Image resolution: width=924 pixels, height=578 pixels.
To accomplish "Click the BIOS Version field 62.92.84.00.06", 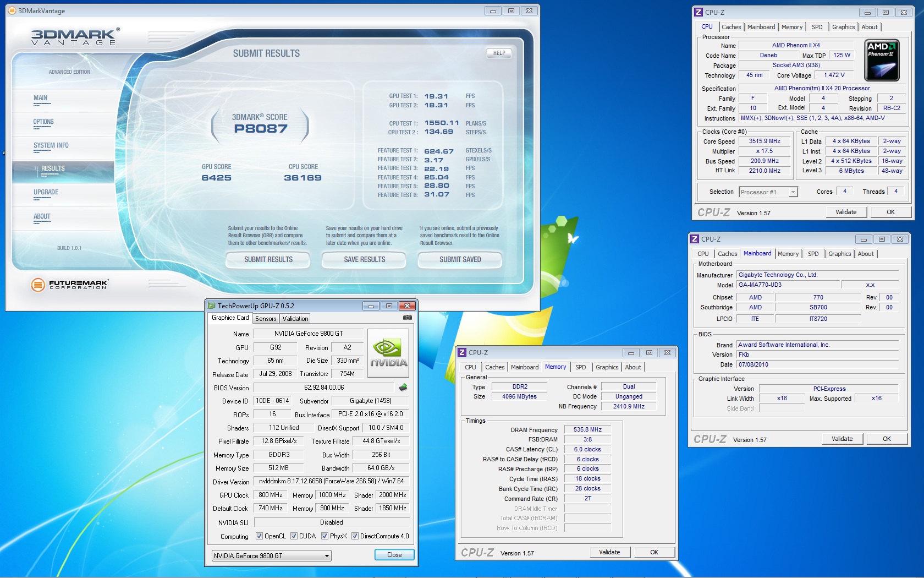I will [x=324, y=388].
